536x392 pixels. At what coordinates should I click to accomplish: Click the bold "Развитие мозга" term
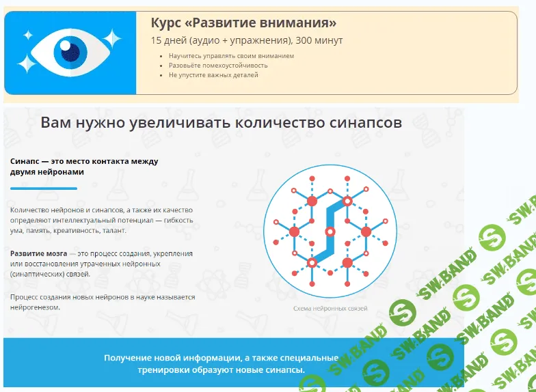tap(38, 253)
